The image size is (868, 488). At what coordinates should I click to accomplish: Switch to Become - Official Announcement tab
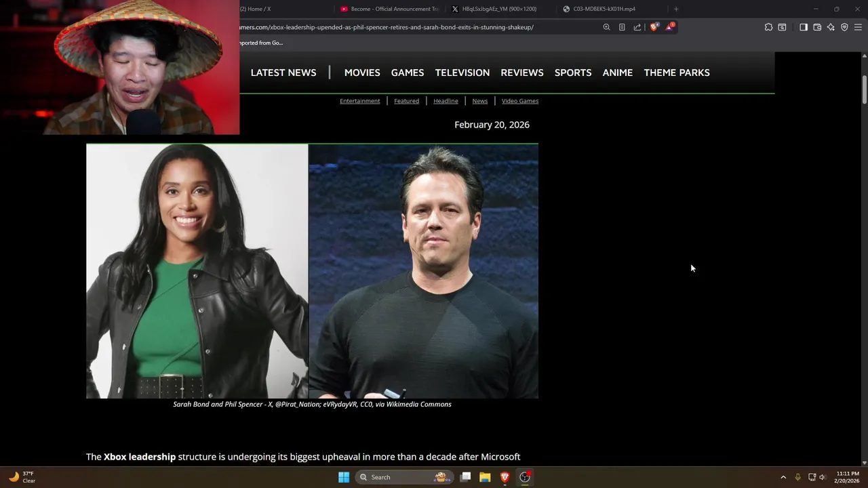(390, 9)
